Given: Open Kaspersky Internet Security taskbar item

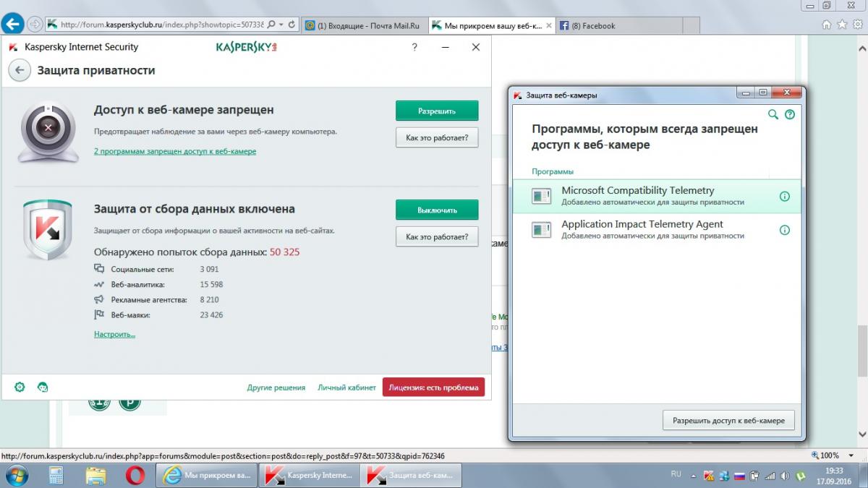Looking at the screenshot, I should tap(310, 476).
